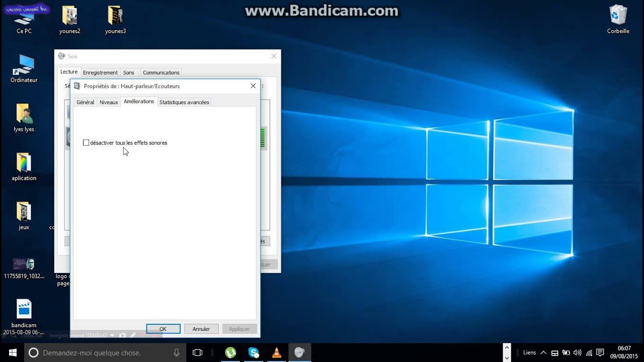Open uTorrent from the taskbar
This screenshot has height=362, width=644.
coord(230,352)
